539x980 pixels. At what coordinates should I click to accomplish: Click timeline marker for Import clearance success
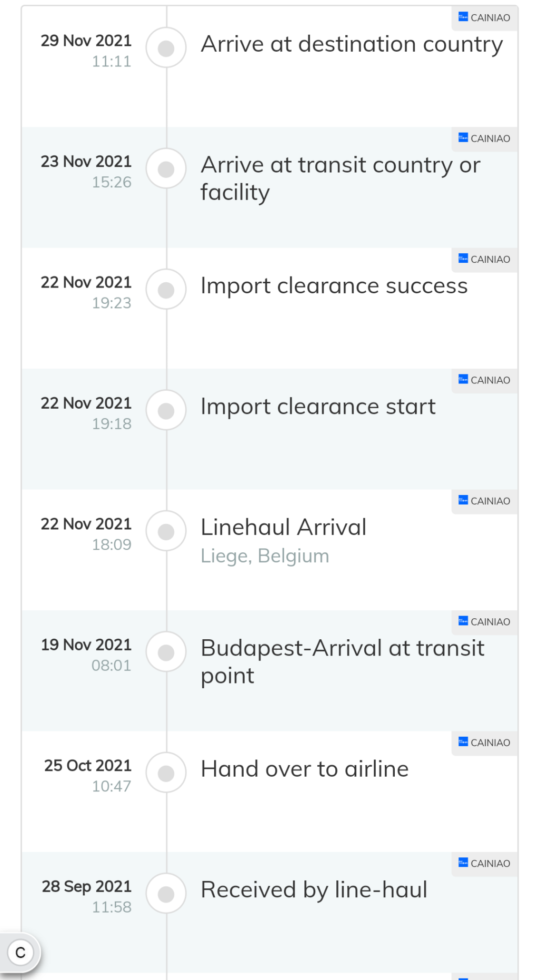click(166, 290)
